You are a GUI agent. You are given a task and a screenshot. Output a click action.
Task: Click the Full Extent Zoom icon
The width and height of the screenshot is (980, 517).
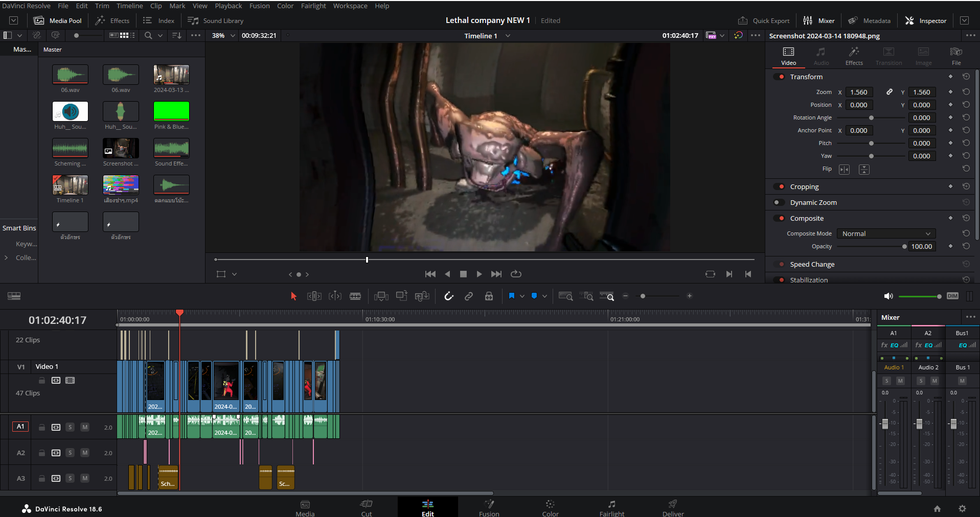click(565, 296)
